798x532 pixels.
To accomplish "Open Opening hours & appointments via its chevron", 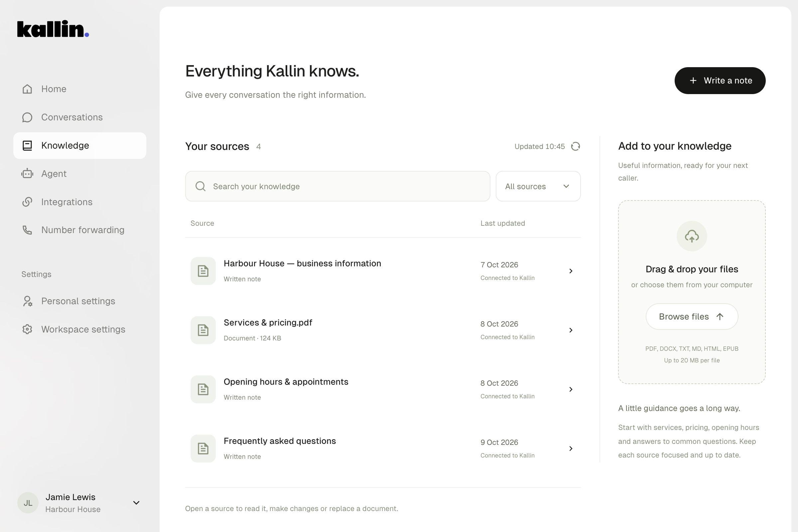I will 571,389.
